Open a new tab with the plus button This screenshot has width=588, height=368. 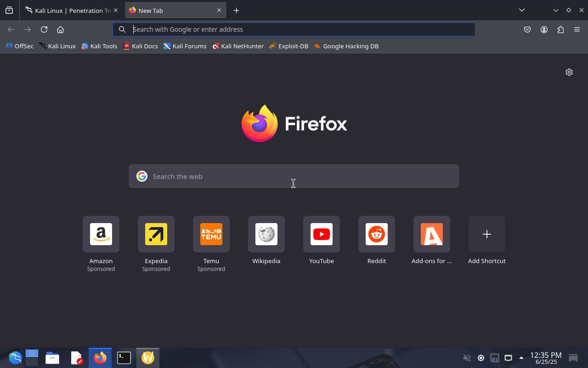(236, 10)
